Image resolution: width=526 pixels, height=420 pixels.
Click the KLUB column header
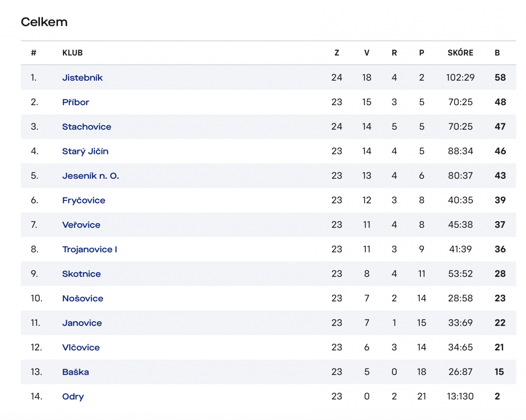click(73, 53)
